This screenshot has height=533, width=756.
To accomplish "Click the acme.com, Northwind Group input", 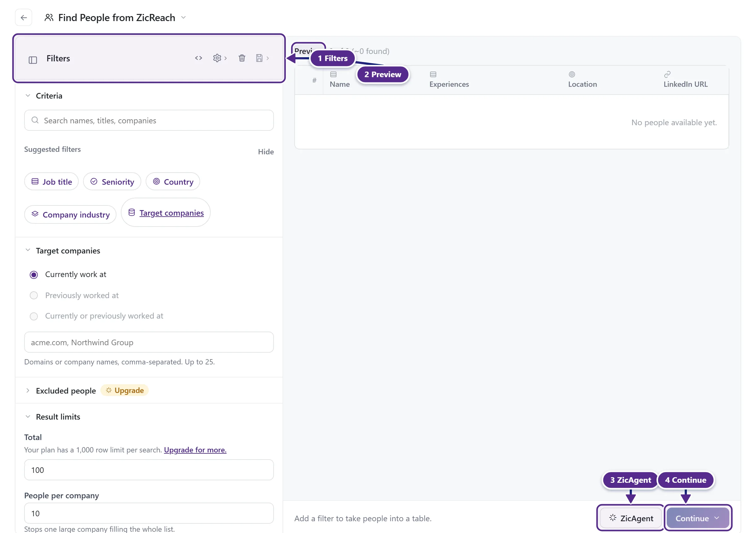I will 149,342.
